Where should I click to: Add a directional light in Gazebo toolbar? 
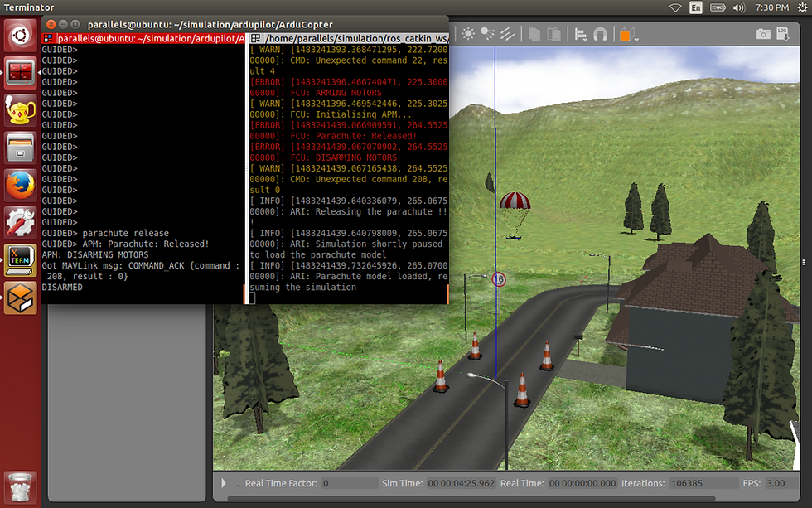507,34
